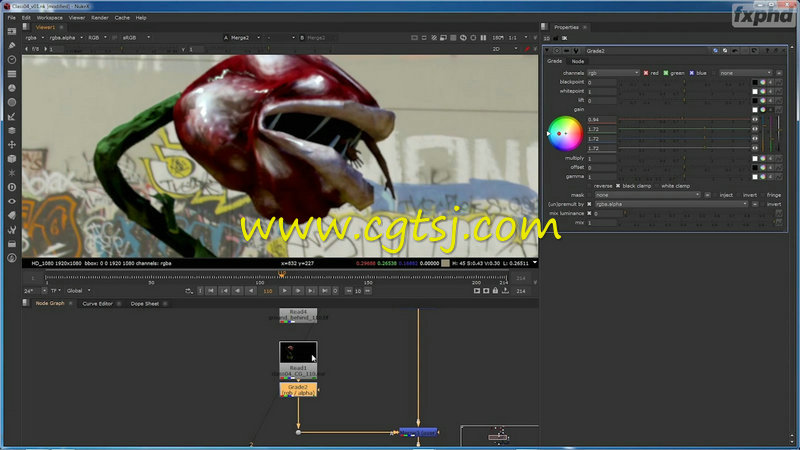The image size is (800, 450).
Task: Switch to the Dope Sheet tab
Action: click(x=144, y=304)
